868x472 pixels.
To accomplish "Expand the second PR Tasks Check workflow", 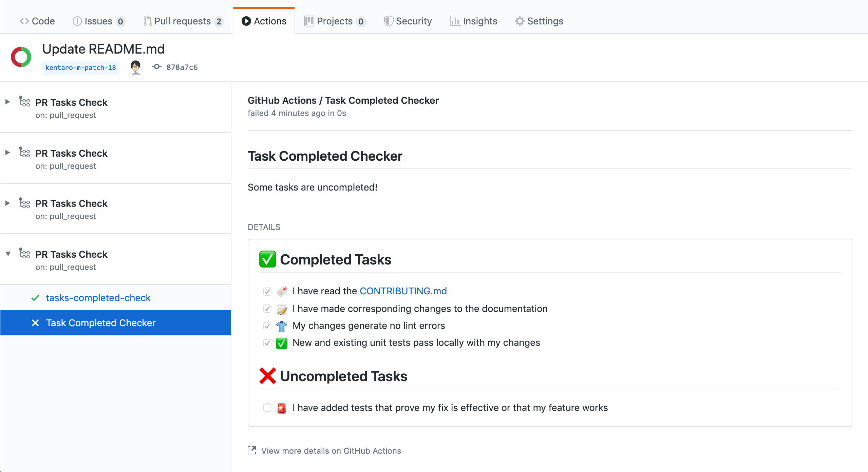I will (x=7, y=153).
